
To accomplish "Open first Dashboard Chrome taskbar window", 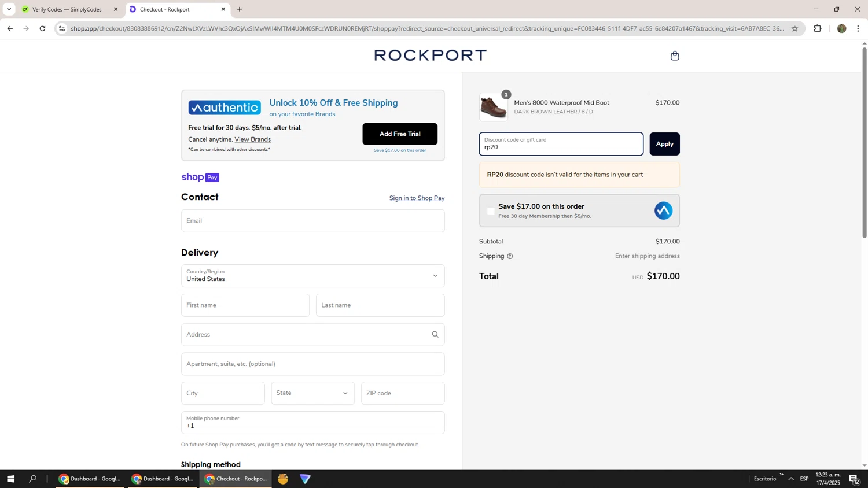I will tap(90, 479).
